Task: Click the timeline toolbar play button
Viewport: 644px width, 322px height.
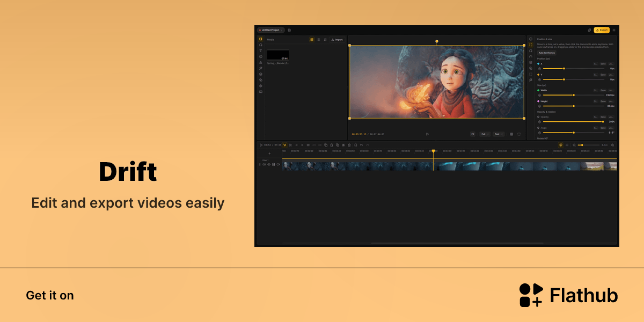Action: 261,145
